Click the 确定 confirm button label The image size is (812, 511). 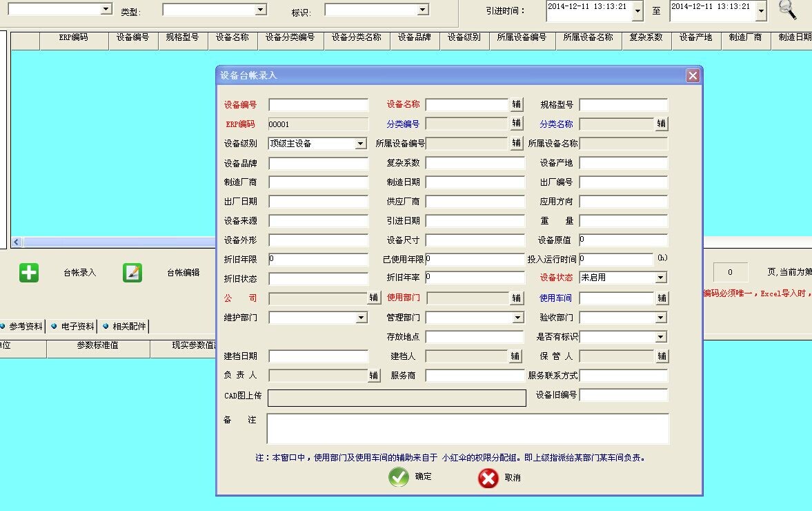point(423,476)
